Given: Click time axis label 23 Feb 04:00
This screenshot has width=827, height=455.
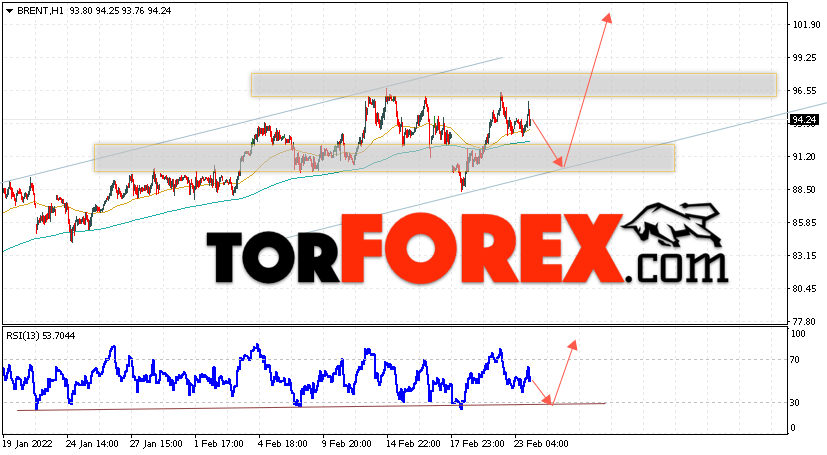Looking at the screenshot, I should tap(542, 444).
